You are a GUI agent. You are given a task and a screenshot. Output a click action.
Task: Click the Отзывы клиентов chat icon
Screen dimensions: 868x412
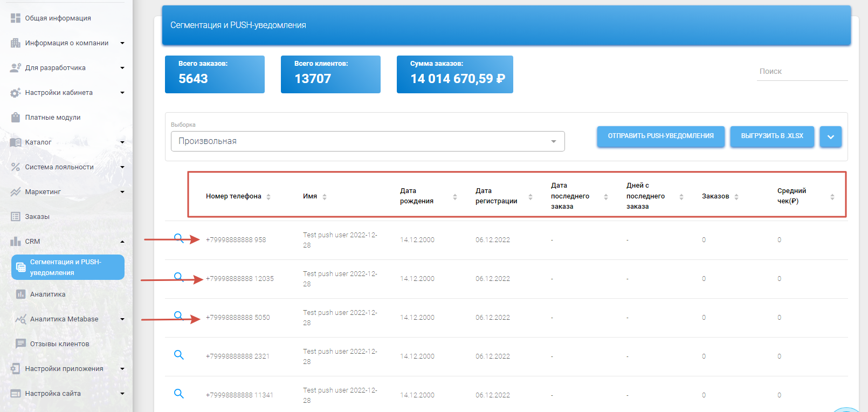[x=21, y=344]
